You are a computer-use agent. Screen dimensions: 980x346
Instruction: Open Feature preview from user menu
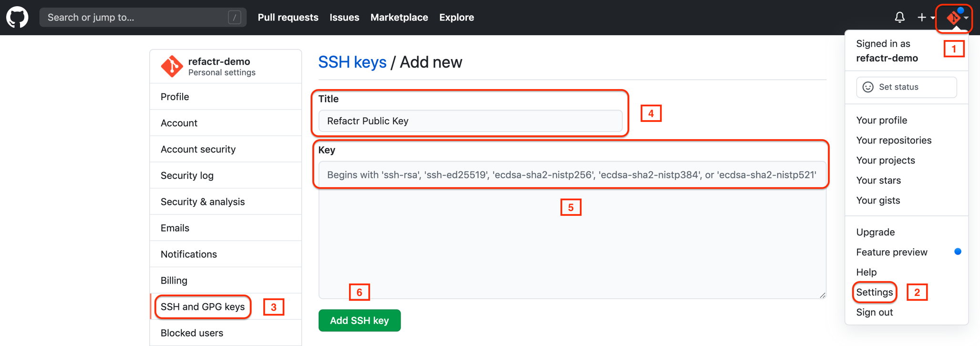click(x=891, y=252)
